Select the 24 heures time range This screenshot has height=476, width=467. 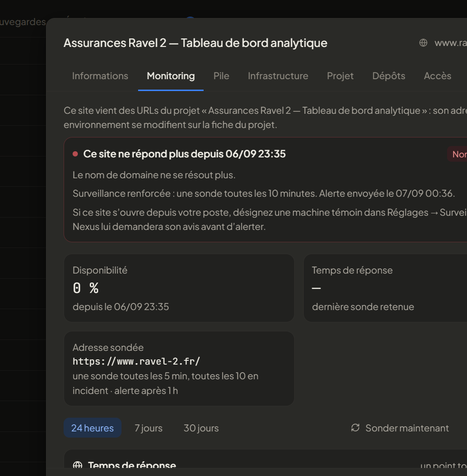pos(93,428)
